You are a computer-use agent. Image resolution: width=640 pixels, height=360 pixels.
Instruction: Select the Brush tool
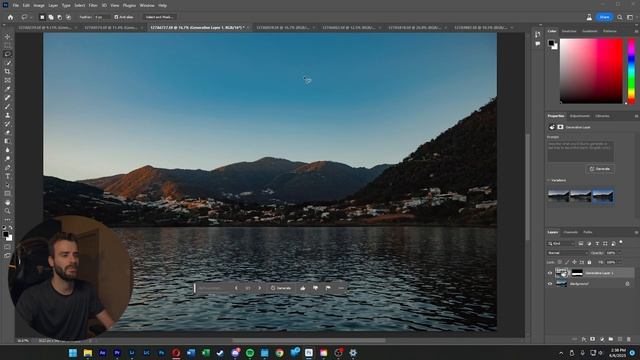[x=7, y=107]
